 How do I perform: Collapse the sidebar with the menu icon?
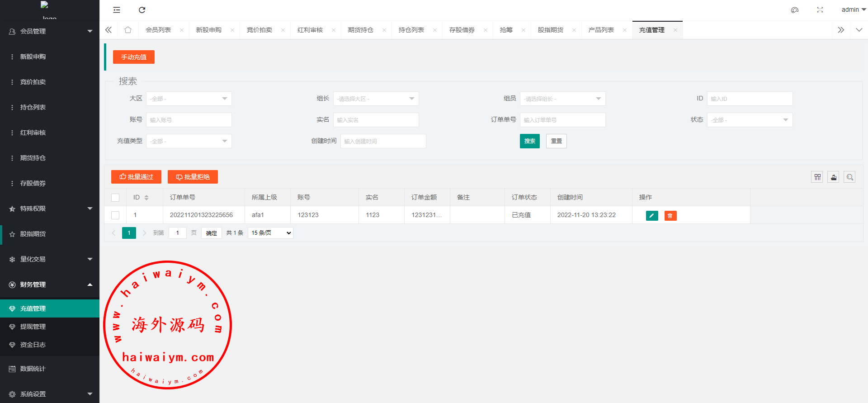pyautogui.click(x=117, y=10)
